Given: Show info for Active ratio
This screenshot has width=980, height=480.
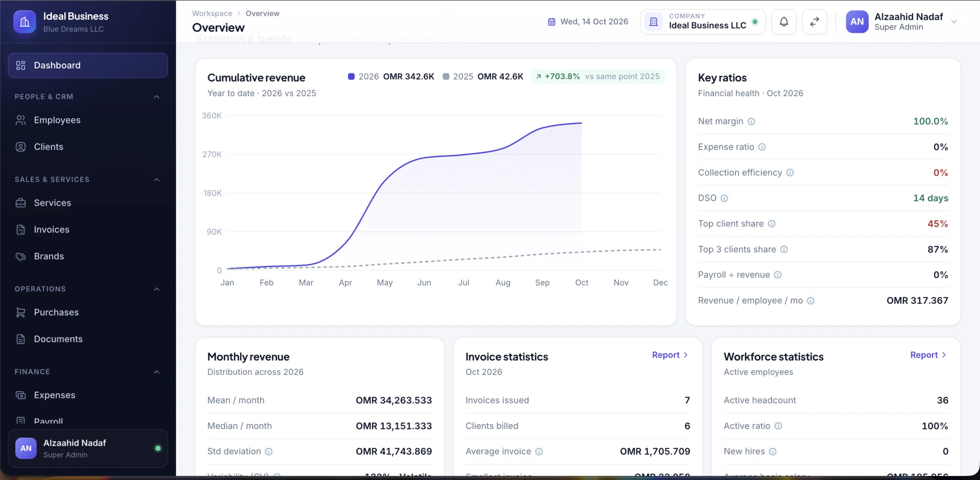Looking at the screenshot, I should click(x=778, y=426).
